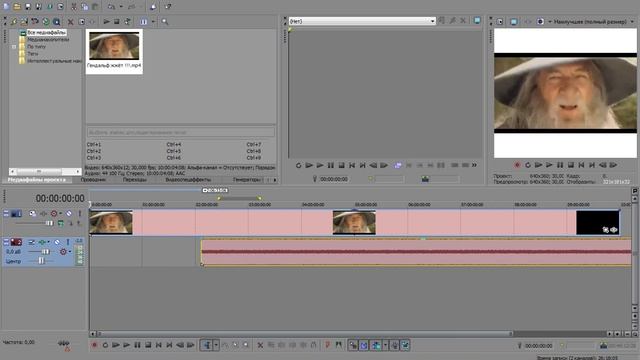This screenshot has width=640, height=360.
Task: Solo audio track 2
Action: [x=68, y=242]
